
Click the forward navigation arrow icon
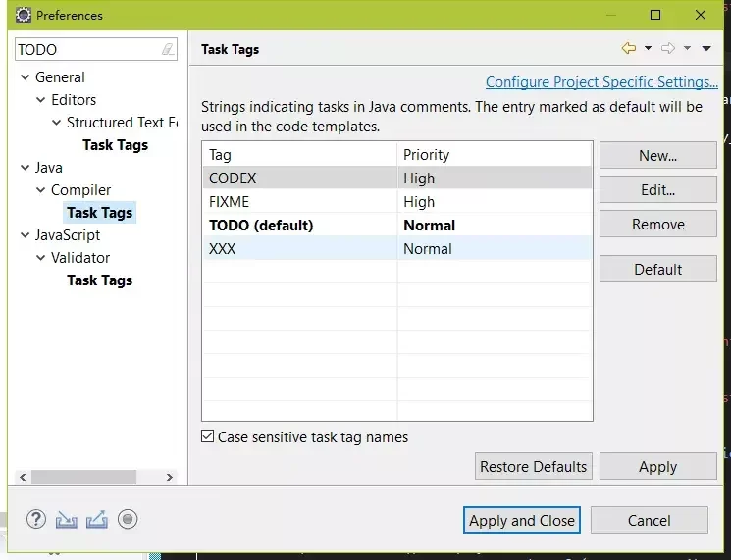(668, 48)
